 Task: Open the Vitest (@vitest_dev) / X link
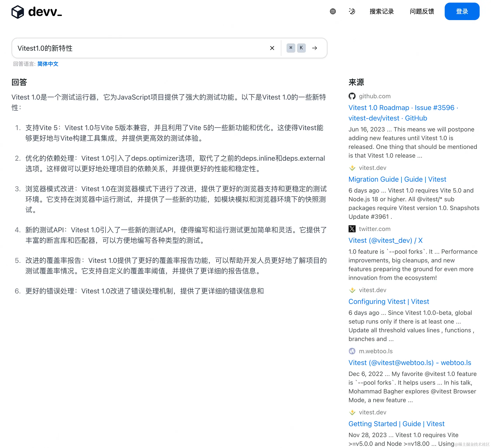385,240
